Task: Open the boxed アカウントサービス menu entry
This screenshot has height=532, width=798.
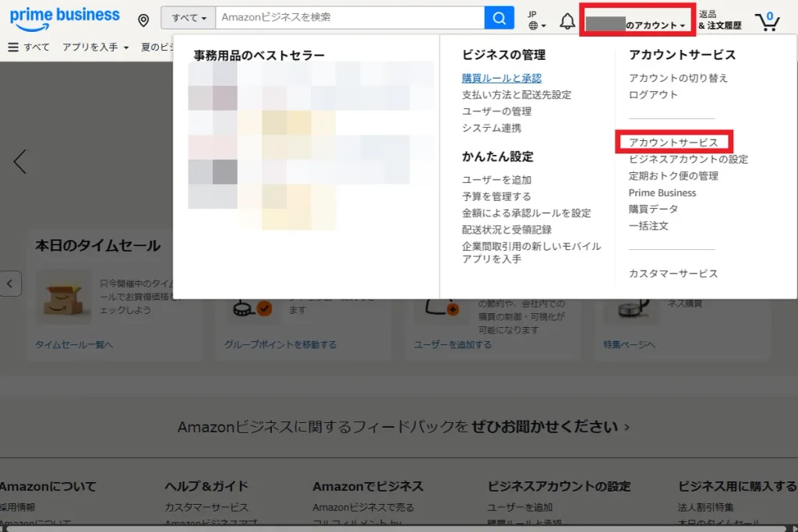Action: click(x=673, y=143)
